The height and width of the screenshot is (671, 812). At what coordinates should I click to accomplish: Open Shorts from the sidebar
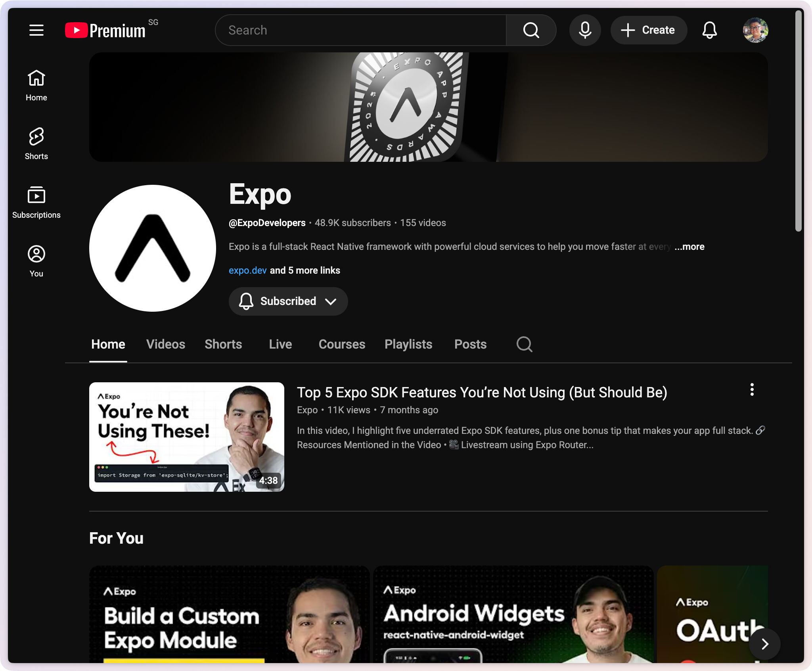[36, 144]
